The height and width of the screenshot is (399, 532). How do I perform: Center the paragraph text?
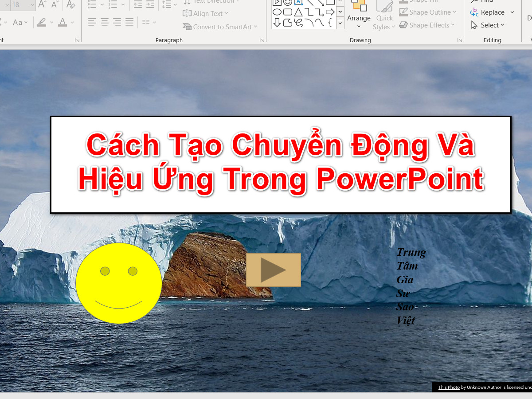104,22
